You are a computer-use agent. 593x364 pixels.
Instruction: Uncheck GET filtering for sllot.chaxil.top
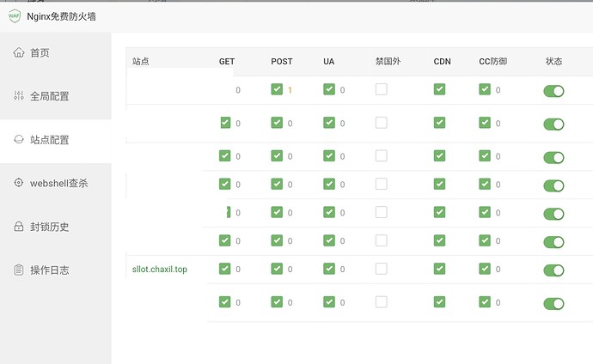point(225,269)
